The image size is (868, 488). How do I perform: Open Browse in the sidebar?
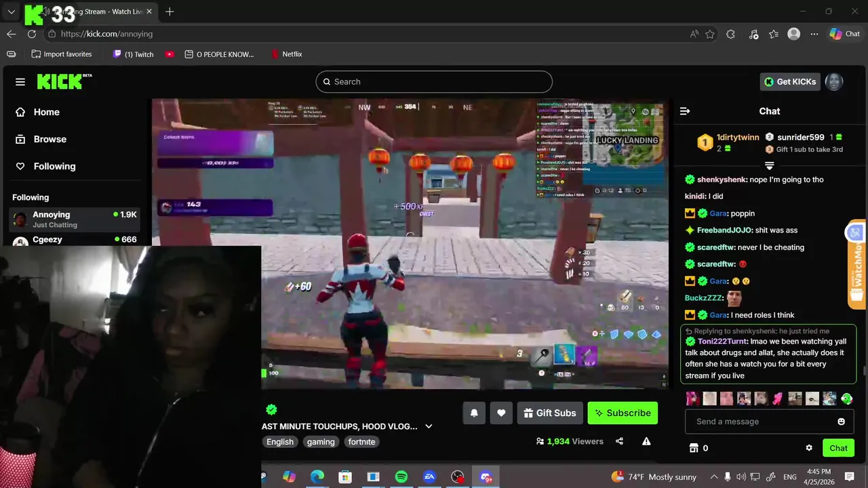pos(50,139)
